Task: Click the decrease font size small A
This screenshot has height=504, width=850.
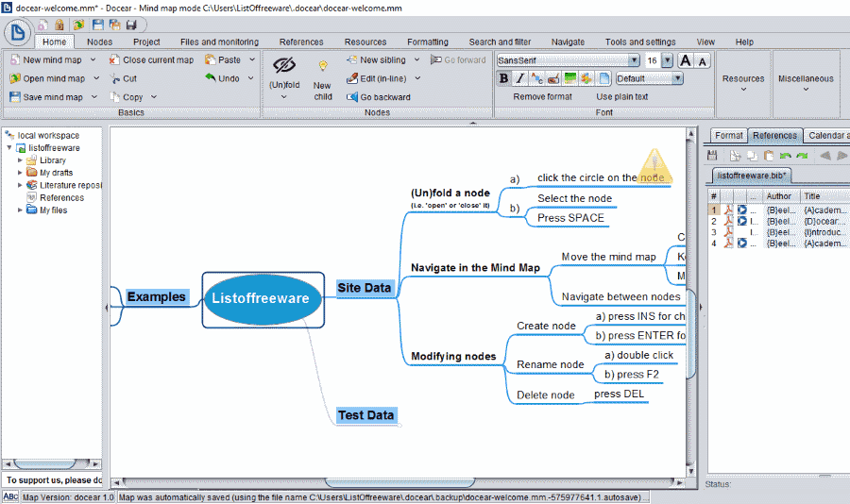Action: [x=703, y=61]
